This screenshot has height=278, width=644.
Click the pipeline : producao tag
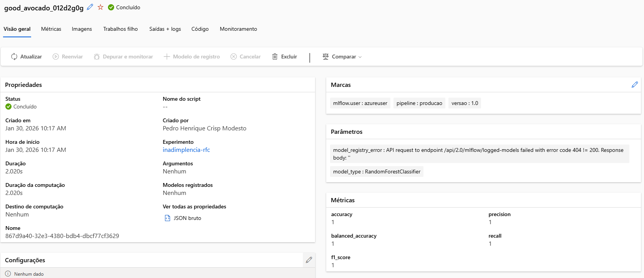point(419,103)
